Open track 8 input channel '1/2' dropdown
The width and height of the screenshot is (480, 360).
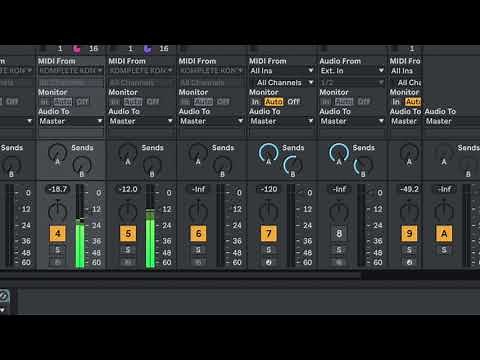coord(352,82)
